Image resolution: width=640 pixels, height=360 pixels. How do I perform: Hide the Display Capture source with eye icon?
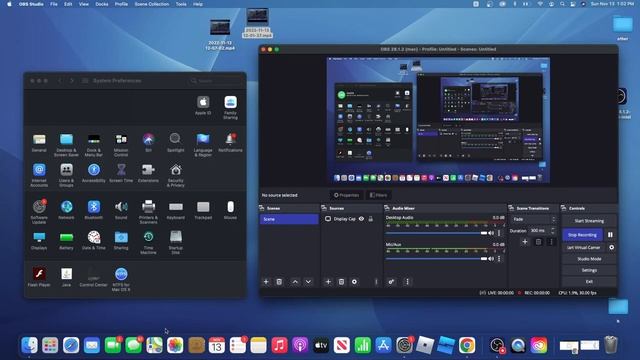tap(361, 219)
